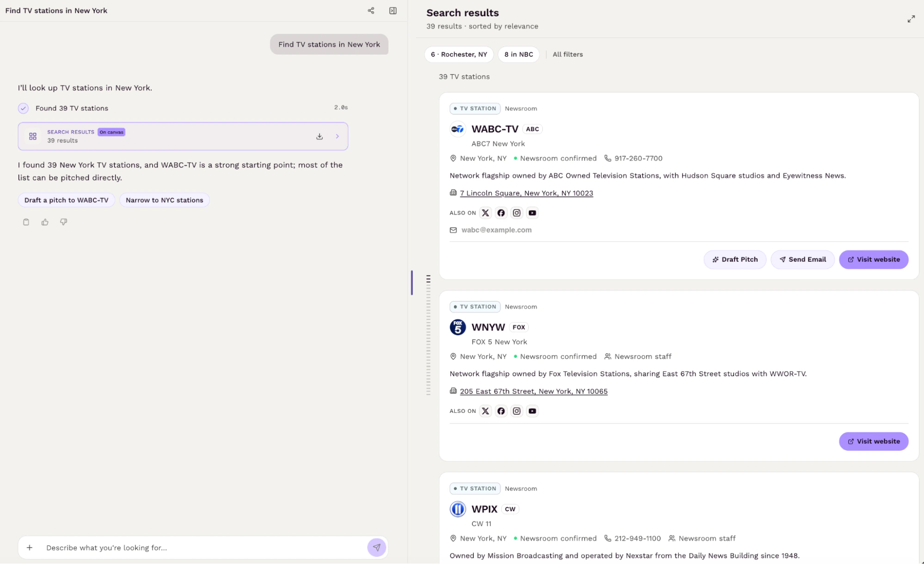Send Email to WABC-TV
The width and height of the screenshot is (924, 564).
tap(802, 259)
